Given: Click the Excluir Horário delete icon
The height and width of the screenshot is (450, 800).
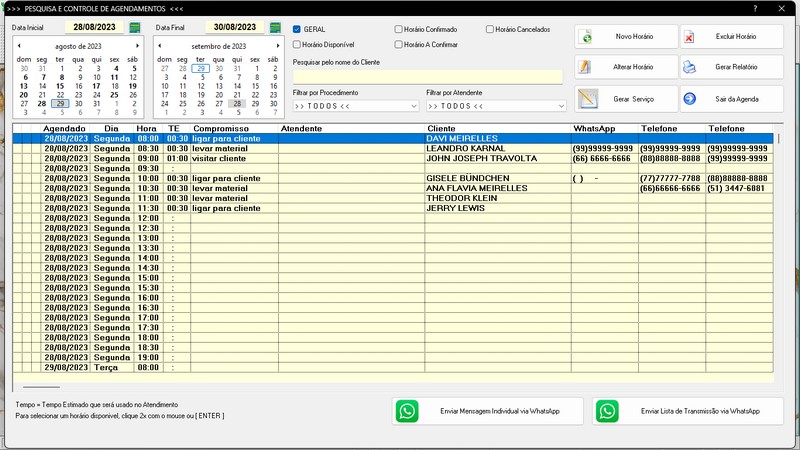Looking at the screenshot, I should point(689,37).
